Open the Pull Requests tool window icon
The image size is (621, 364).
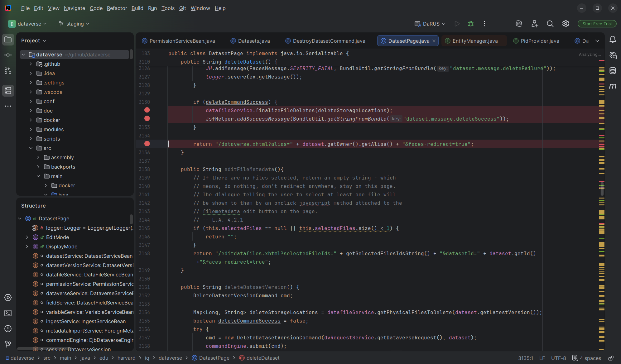point(8,71)
